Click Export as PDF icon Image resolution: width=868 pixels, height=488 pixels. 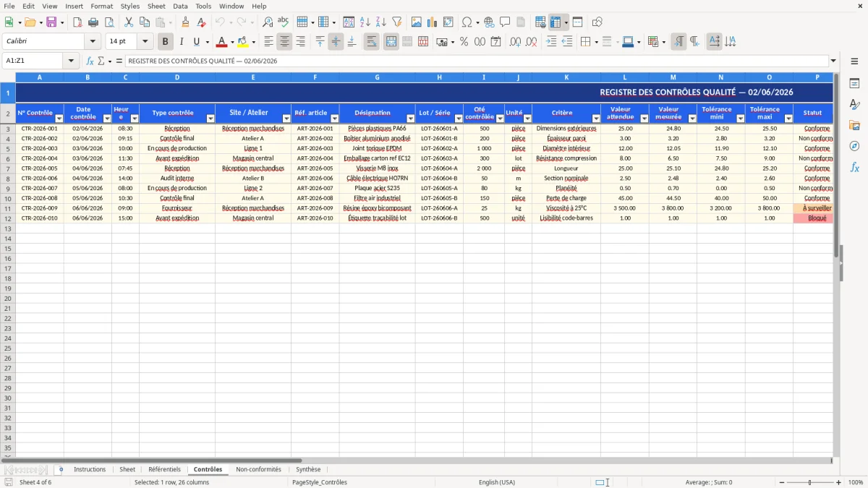click(77, 22)
